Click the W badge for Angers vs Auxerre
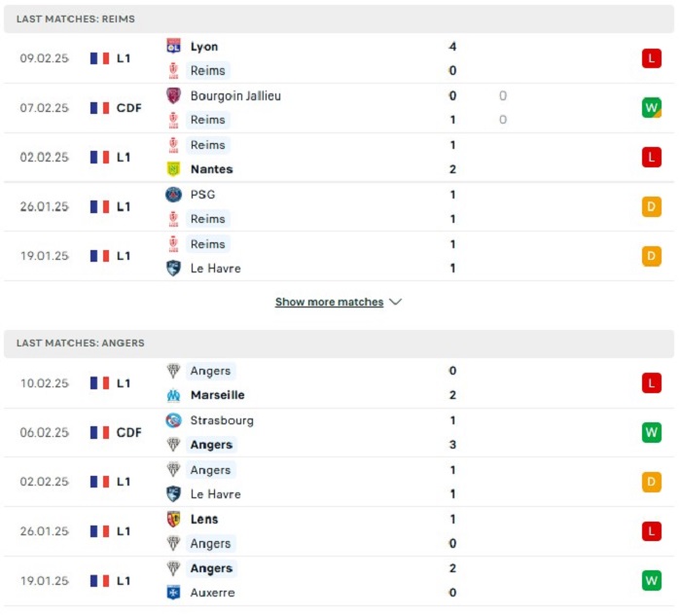The height and width of the screenshot is (616, 681). [x=651, y=580]
